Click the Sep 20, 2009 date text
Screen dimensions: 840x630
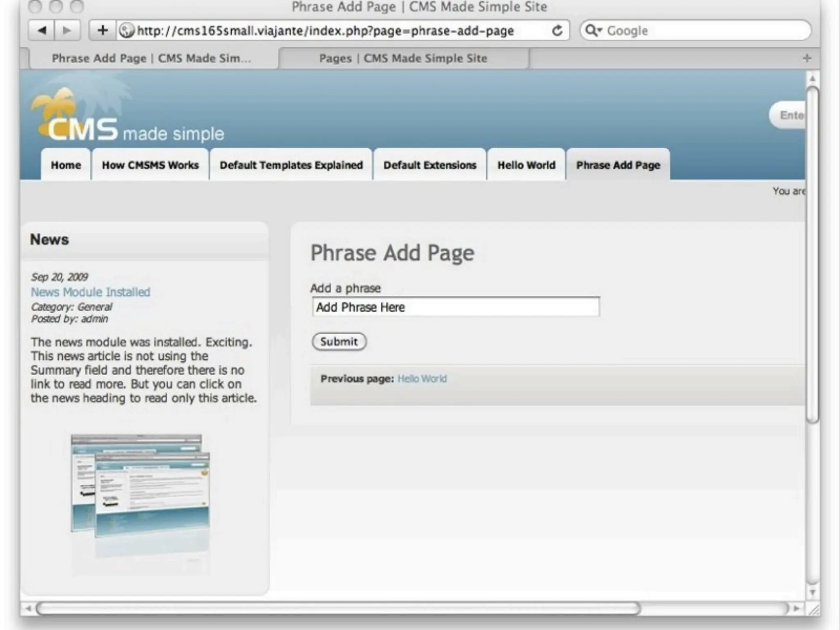(59, 277)
